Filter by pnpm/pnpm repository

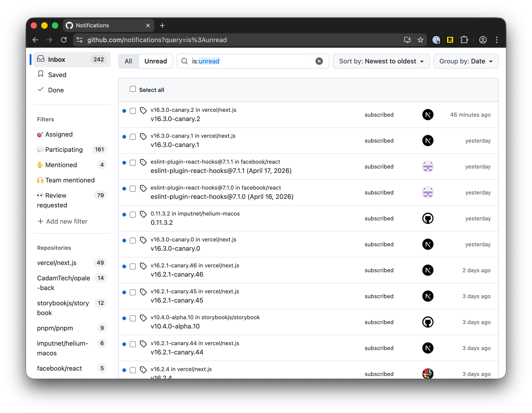[72, 328]
